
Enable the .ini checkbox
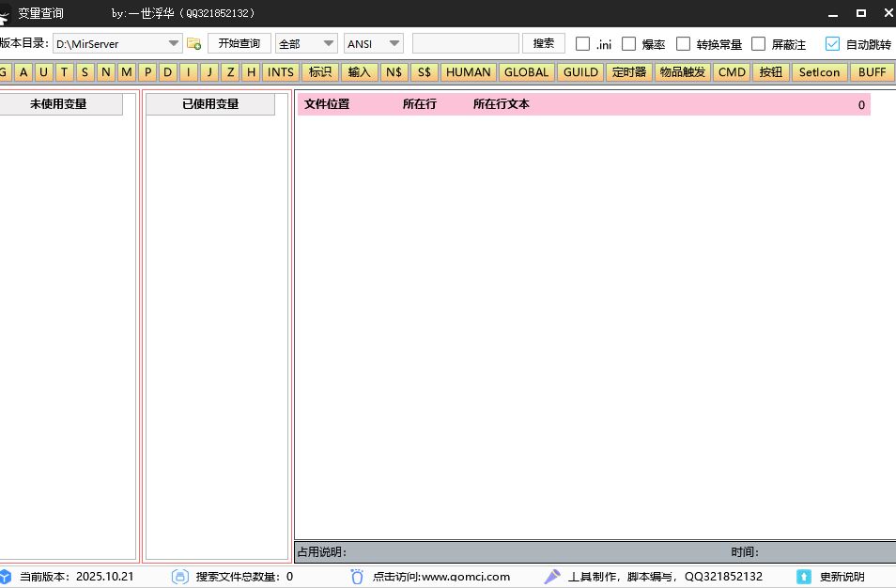click(583, 44)
